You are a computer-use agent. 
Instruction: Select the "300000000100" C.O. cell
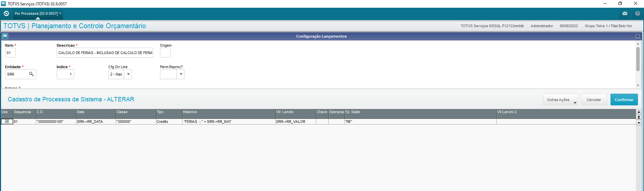[x=56, y=122]
